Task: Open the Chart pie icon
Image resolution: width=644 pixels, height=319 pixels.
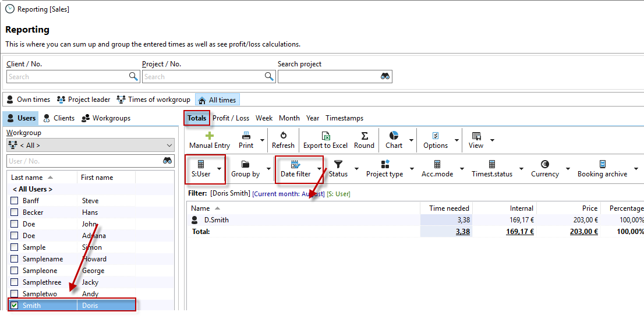Action: point(394,136)
